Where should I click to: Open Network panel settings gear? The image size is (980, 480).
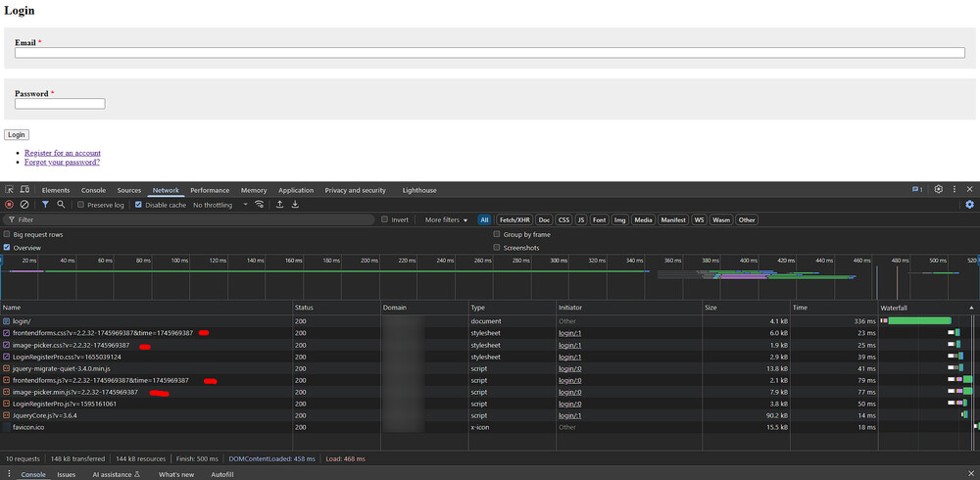[969, 205]
